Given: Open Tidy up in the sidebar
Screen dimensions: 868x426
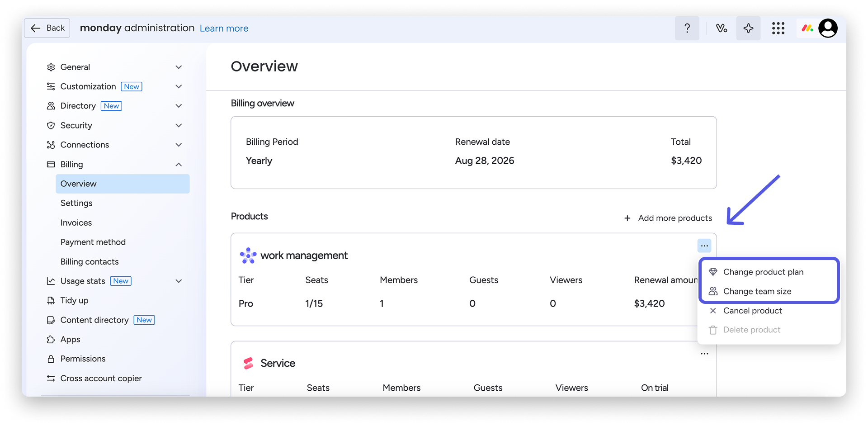Looking at the screenshot, I should [x=75, y=300].
